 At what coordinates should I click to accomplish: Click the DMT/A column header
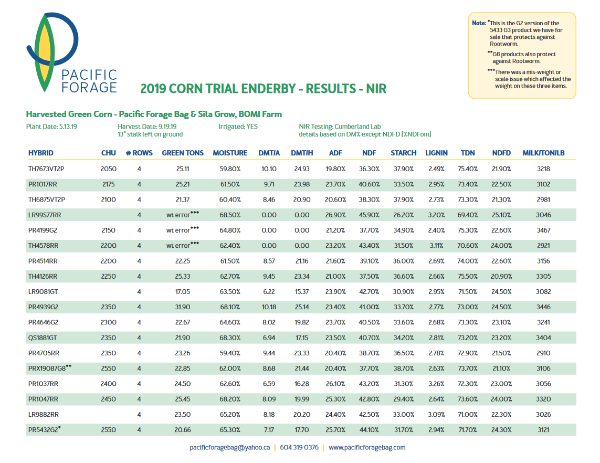click(x=269, y=153)
